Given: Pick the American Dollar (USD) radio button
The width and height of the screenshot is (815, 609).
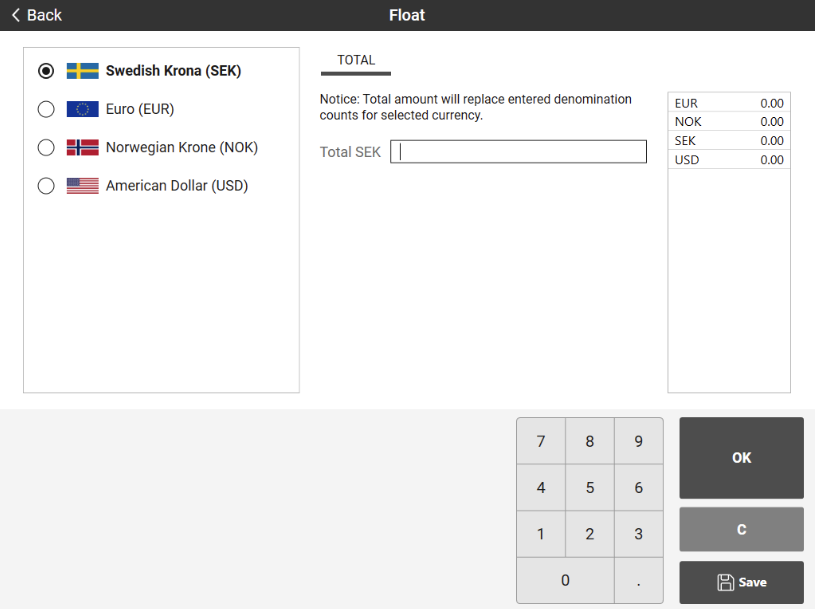Looking at the screenshot, I should [45, 185].
